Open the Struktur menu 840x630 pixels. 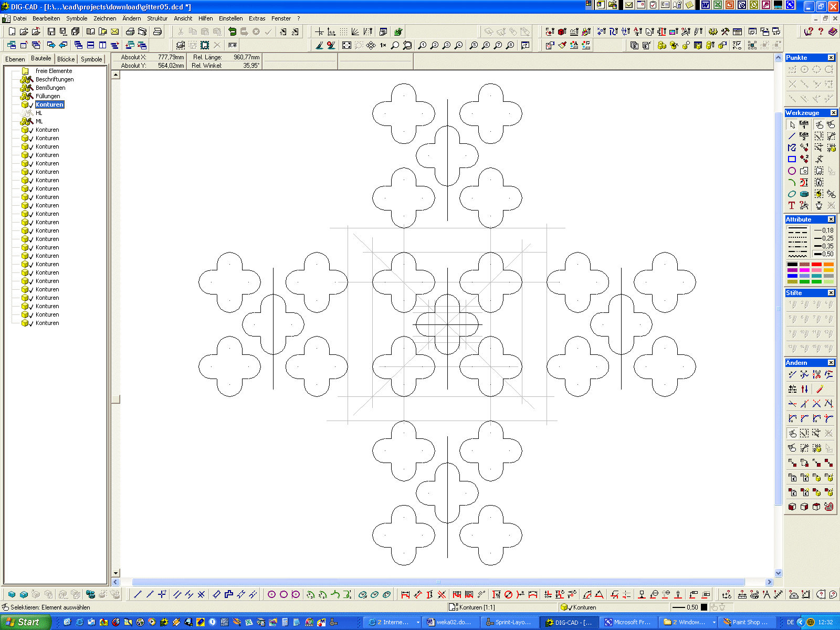pos(157,18)
